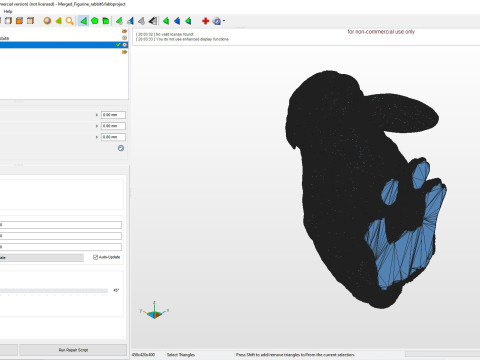
Task: Click the Run Repair Script button
Action: (x=73, y=350)
